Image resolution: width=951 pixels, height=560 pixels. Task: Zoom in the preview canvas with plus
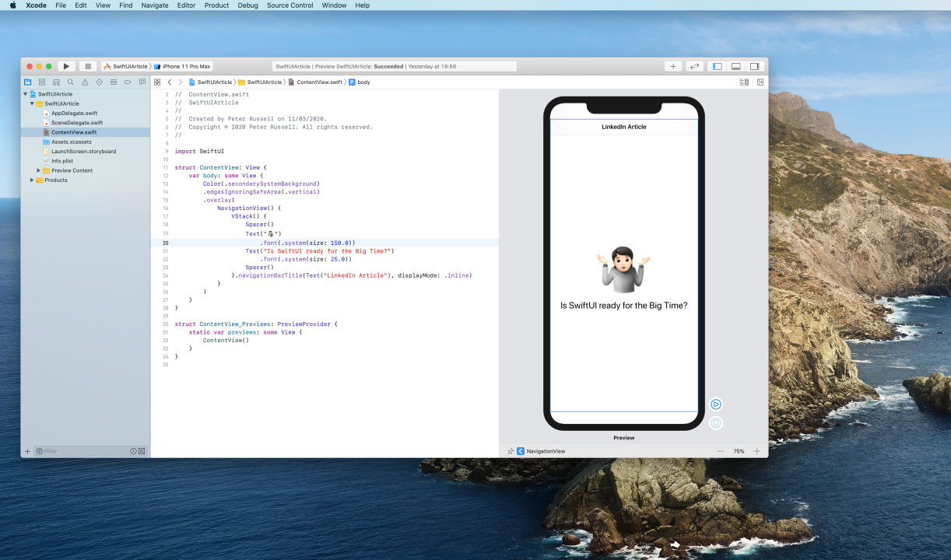tap(756, 451)
